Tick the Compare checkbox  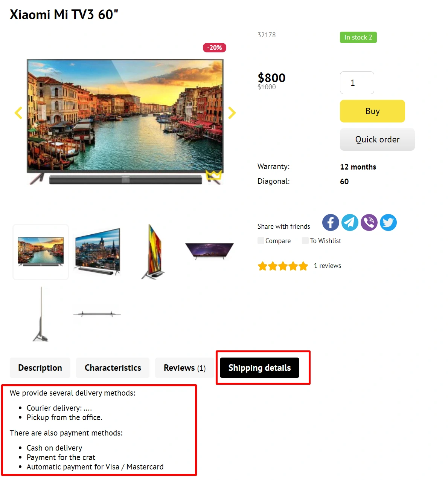[261, 241]
